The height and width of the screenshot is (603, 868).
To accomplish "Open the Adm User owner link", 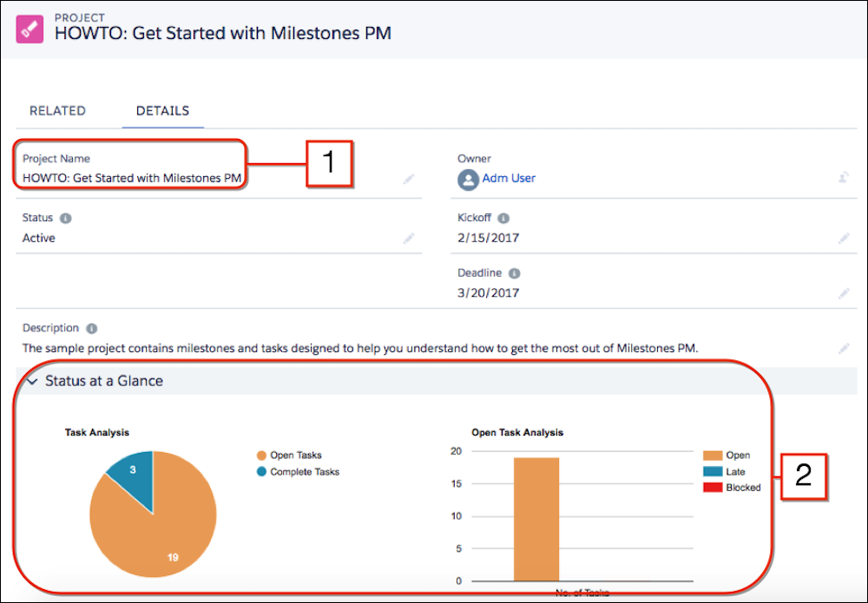I will (509, 178).
